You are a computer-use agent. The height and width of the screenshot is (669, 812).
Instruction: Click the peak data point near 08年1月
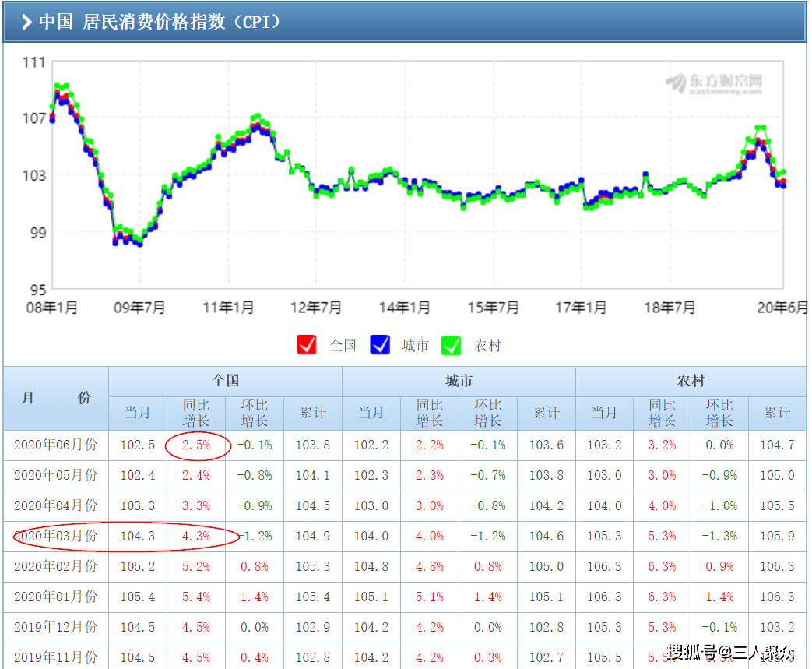click(58, 84)
